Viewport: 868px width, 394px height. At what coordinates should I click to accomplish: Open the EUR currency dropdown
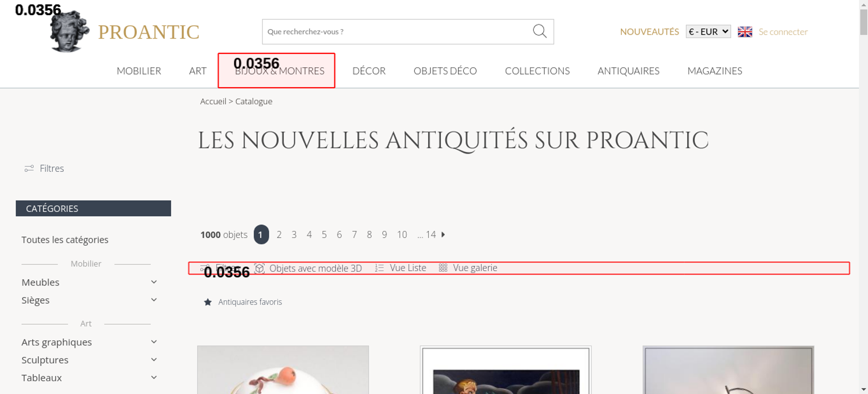tap(708, 32)
